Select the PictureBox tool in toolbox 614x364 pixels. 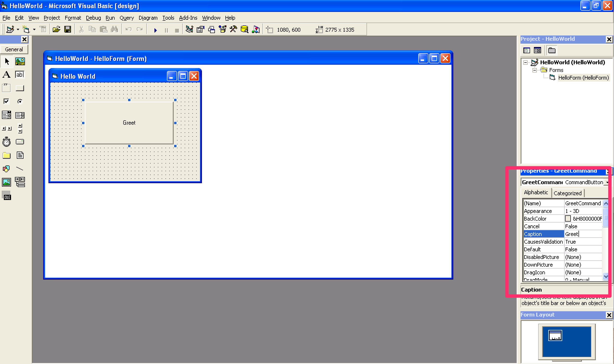(20, 61)
